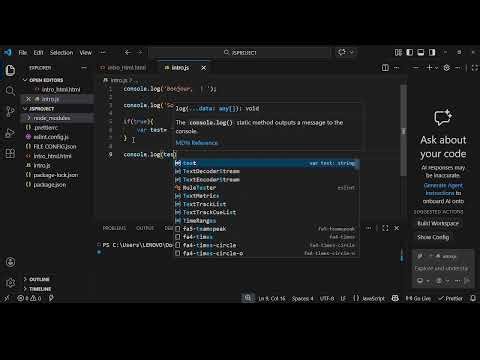This screenshot has height=360, width=480.
Task: Select 'test' suggestion in autocomplete list
Action: pos(267,163)
